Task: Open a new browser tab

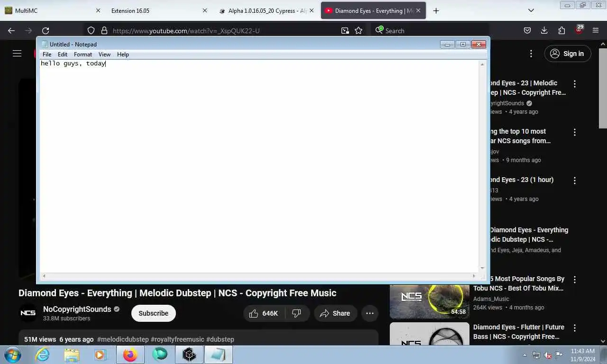Action: pos(436,10)
